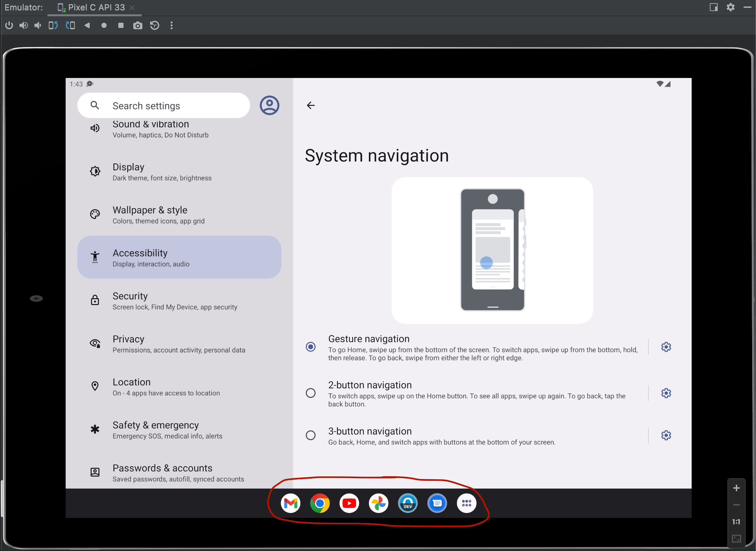Image resolution: width=756 pixels, height=551 pixels.
Task: Select the 2-button navigation option
Action: click(x=311, y=393)
